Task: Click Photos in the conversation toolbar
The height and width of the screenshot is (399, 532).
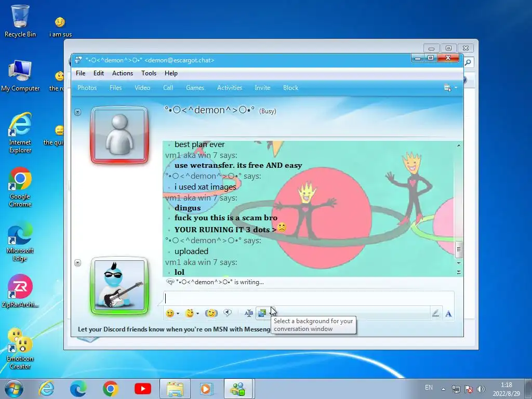Action: [87, 88]
